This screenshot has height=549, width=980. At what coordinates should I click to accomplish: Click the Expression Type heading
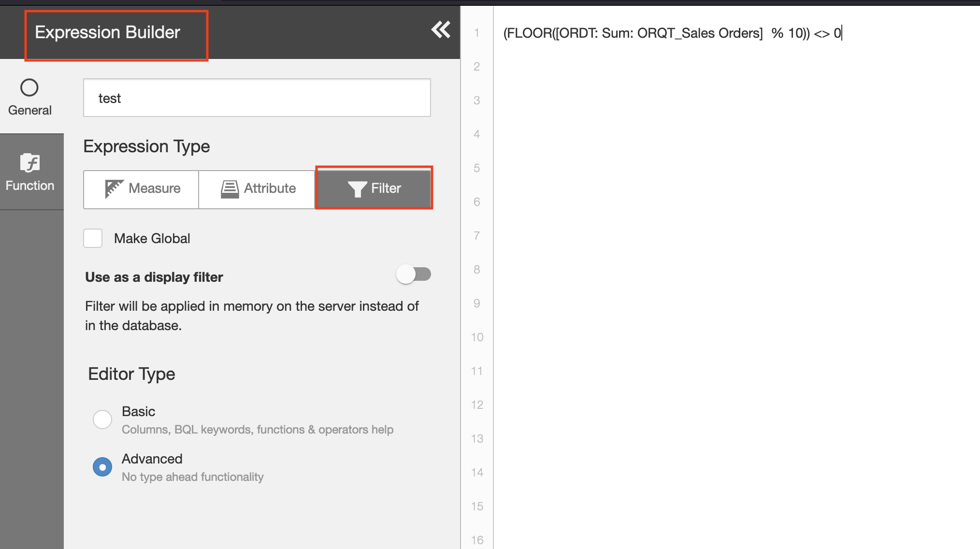146,146
